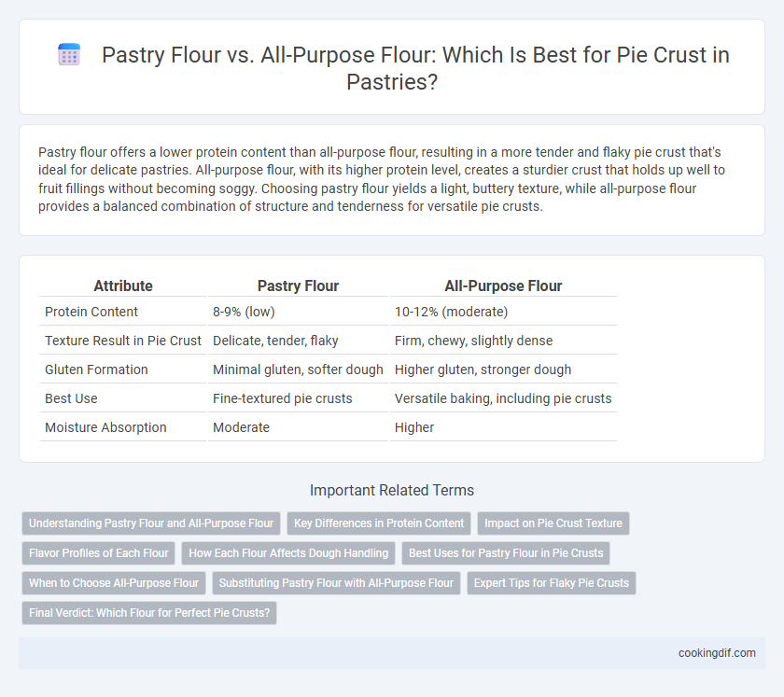Click the 'Pastry Flour' column header

pos(298,286)
